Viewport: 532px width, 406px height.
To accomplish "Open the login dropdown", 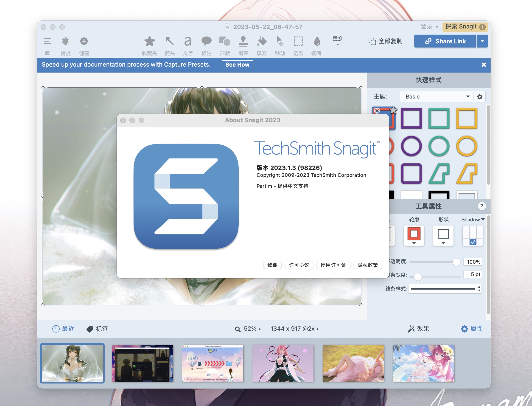I will click(x=429, y=27).
